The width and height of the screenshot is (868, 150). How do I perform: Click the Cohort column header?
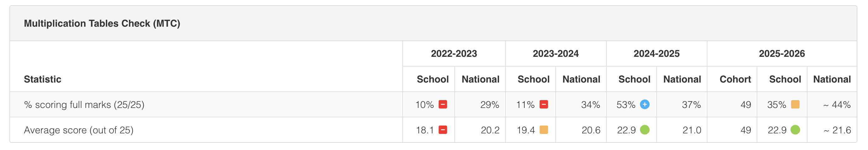point(735,79)
